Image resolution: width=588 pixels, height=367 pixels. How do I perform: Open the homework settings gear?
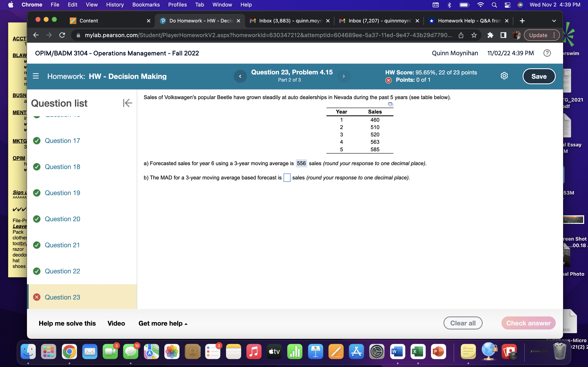click(x=504, y=76)
